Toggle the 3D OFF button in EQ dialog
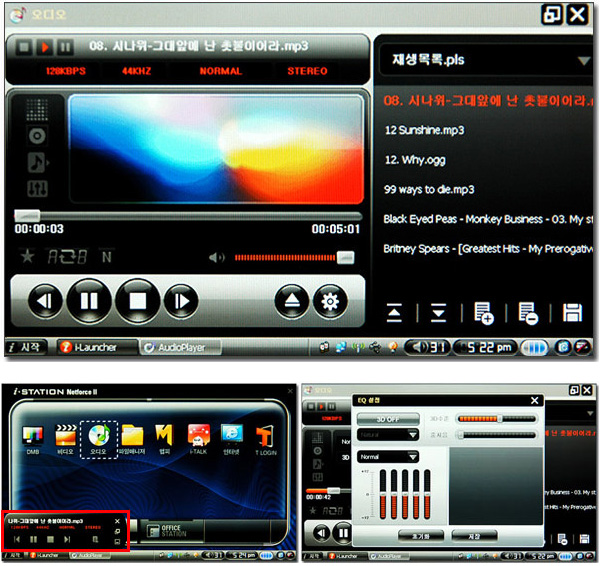Screen dimensions: 600x566 pos(388,419)
